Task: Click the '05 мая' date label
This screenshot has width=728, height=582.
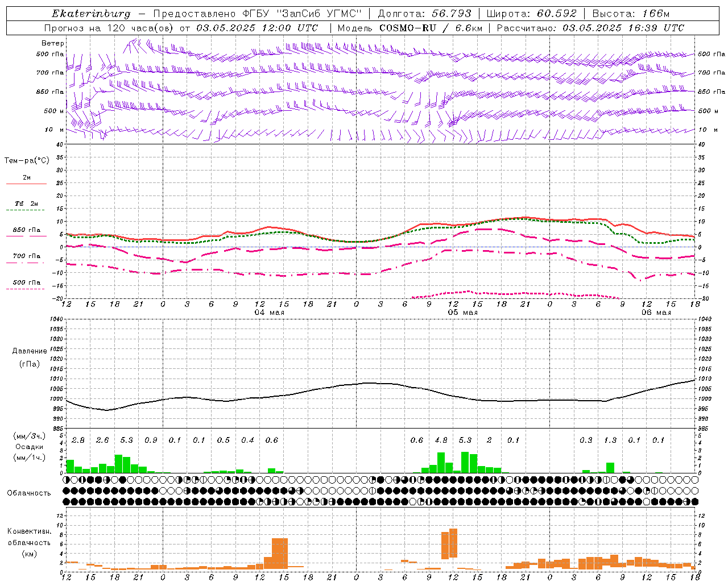Action: coord(463,313)
